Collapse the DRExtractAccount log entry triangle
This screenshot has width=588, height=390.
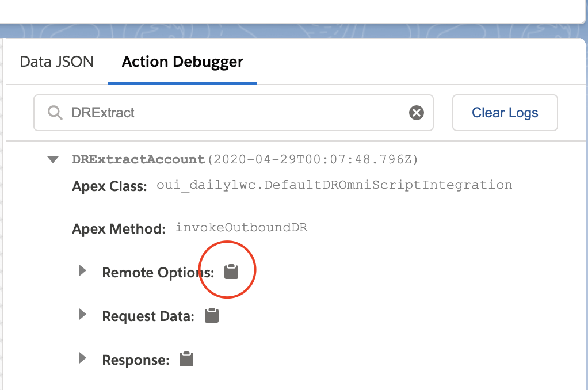(x=53, y=160)
